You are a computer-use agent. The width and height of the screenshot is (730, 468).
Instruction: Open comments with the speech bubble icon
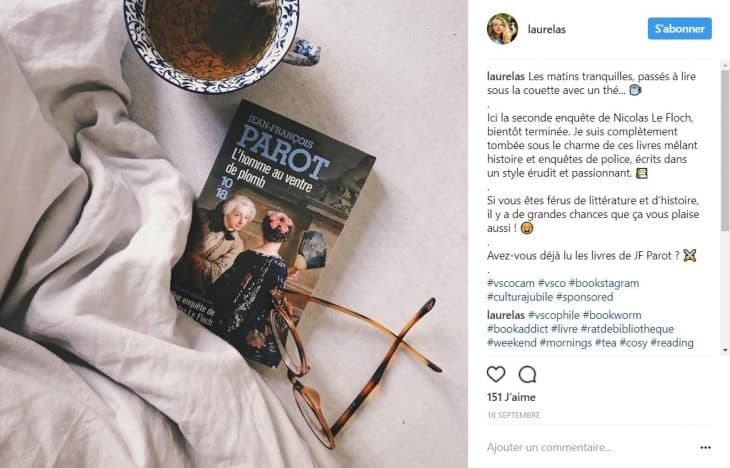pyautogui.click(x=527, y=374)
